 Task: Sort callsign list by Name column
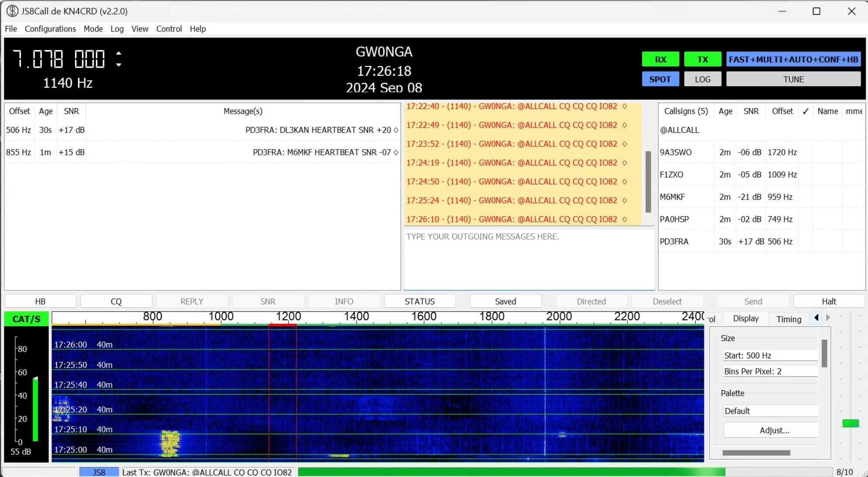coord(827,111)
